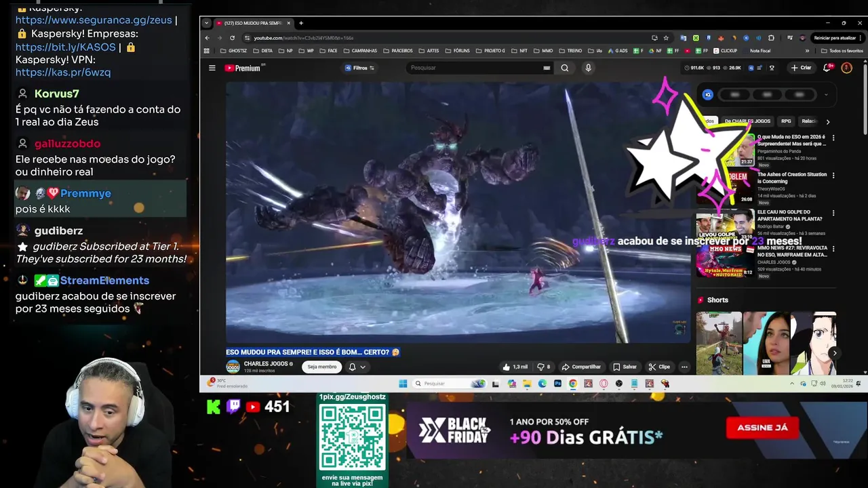Show hidden bookmarks with double chevron
The width and height of the screenshot is (868, 488).
click(807, 51)
